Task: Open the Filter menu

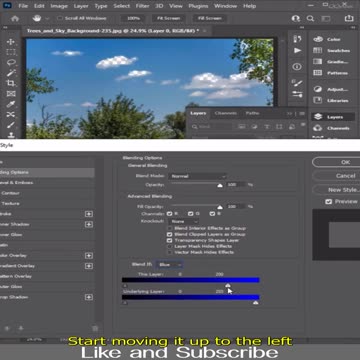Action: pyautogui.click(x=142, y=6)
